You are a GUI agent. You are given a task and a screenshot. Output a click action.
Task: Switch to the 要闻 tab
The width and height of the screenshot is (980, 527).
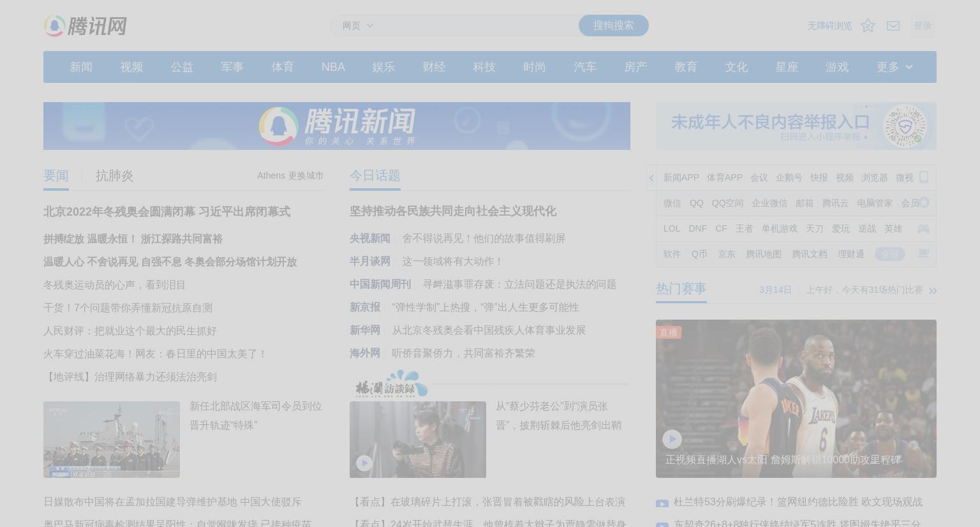(56, 175)
